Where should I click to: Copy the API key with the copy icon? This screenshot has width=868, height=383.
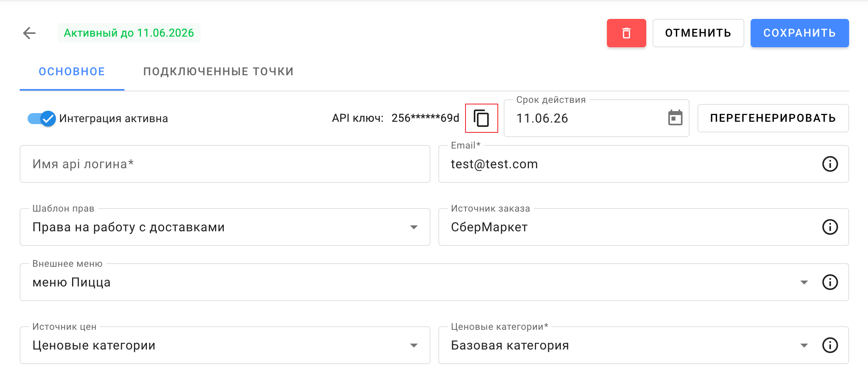(481, 118)
